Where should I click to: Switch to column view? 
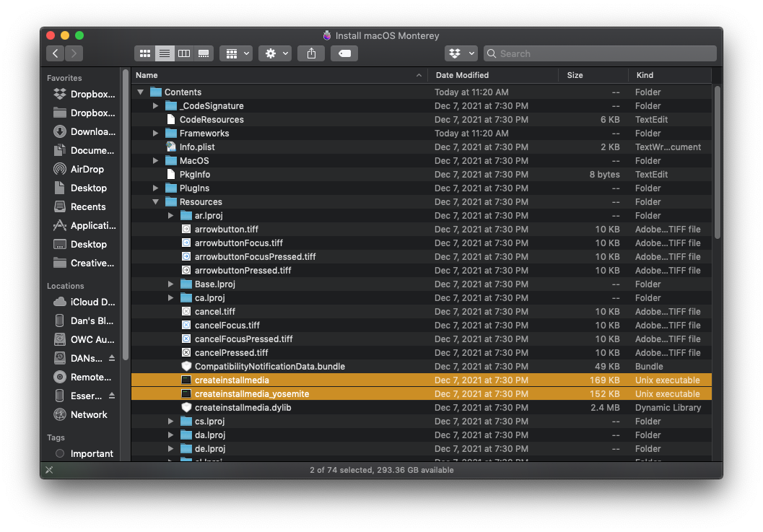[184, 53]
